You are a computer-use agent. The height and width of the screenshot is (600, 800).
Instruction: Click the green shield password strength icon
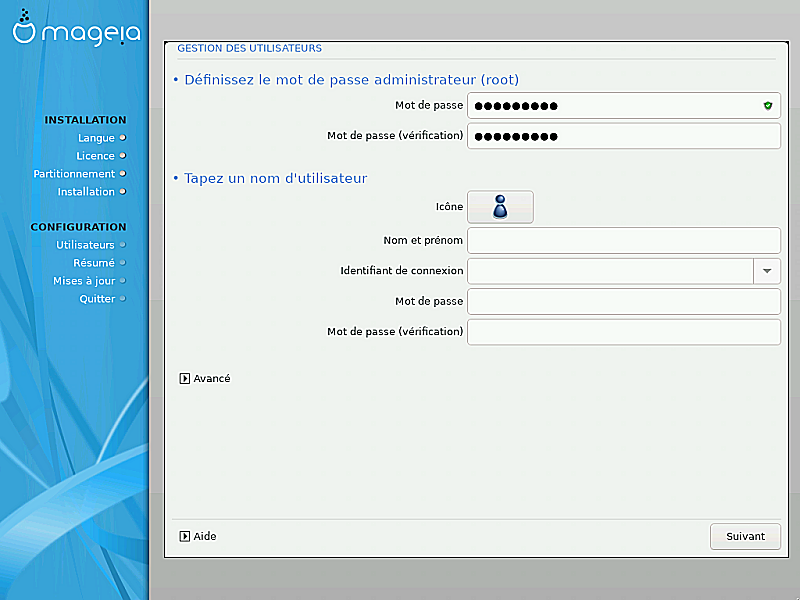[767, 106]
